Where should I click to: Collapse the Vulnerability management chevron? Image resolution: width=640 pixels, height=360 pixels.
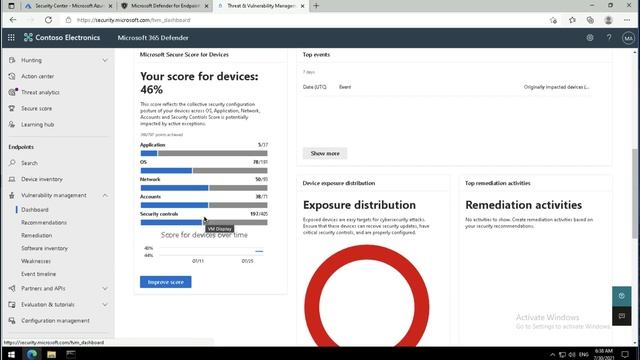click(105, 195)
